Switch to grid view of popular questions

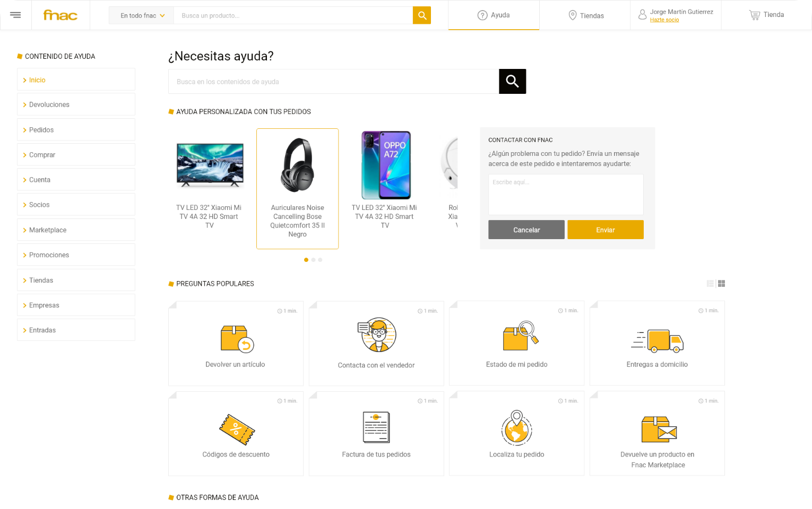(721, 284)
